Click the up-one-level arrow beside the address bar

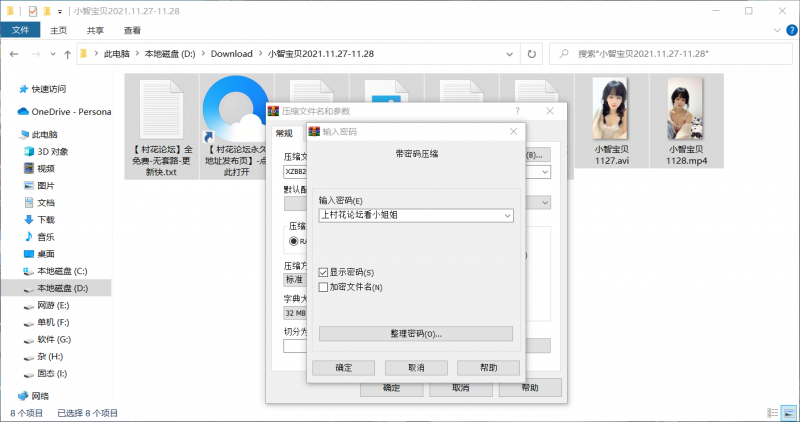66,53
